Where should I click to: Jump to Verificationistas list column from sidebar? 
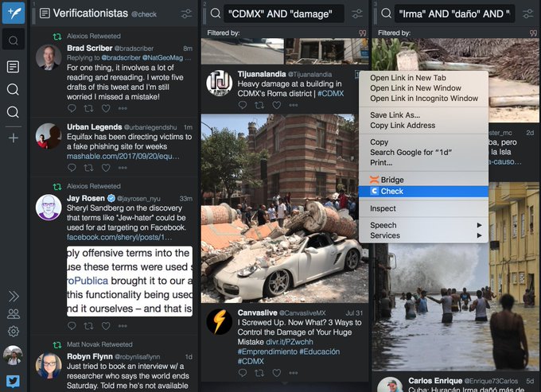[x=13, y=67]
